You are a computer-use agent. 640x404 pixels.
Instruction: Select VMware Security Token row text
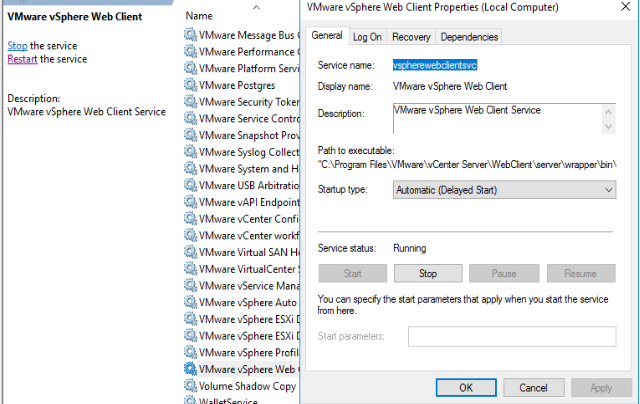(x=249, y=102)
